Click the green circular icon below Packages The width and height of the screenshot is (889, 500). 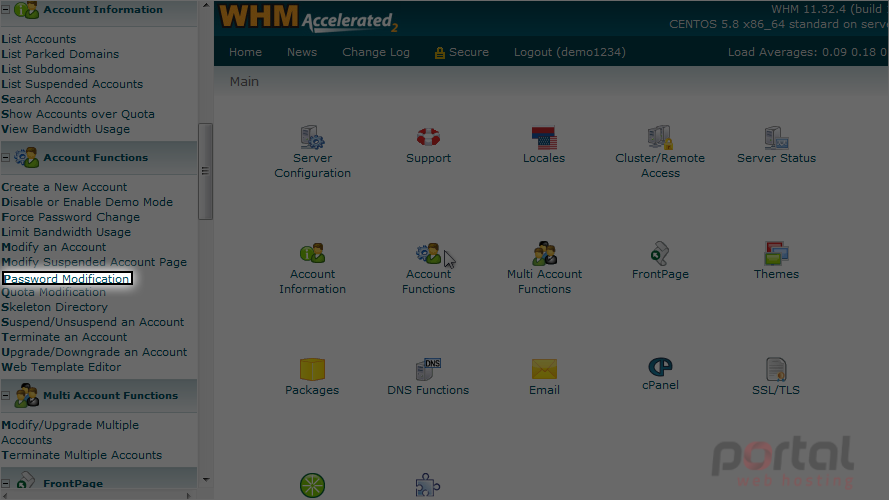point(312,485)
